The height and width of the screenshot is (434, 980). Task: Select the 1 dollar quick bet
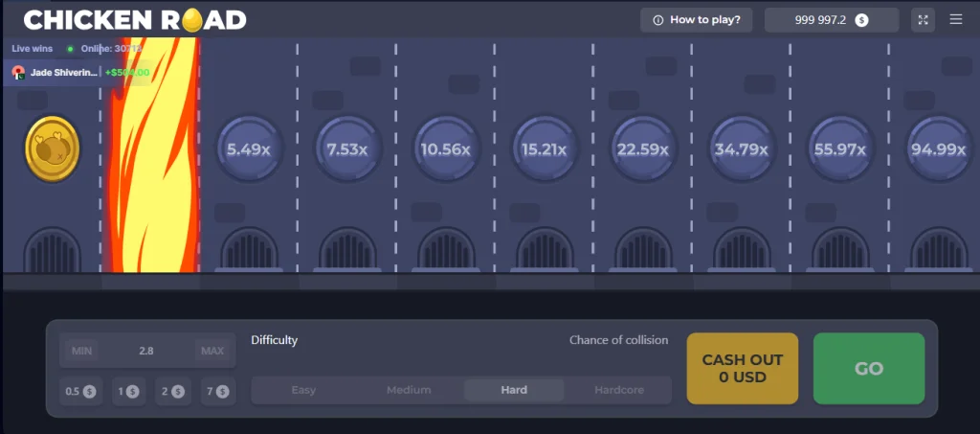click(129, 392)
